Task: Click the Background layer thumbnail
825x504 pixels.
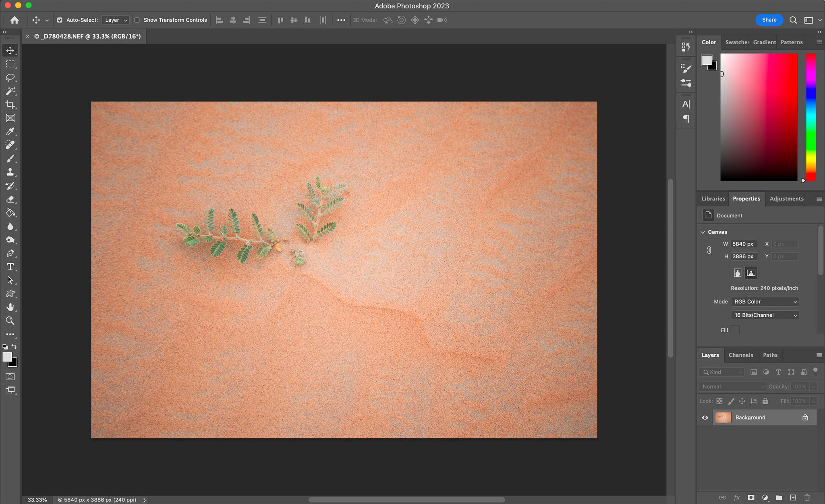Action: [722, 417]
